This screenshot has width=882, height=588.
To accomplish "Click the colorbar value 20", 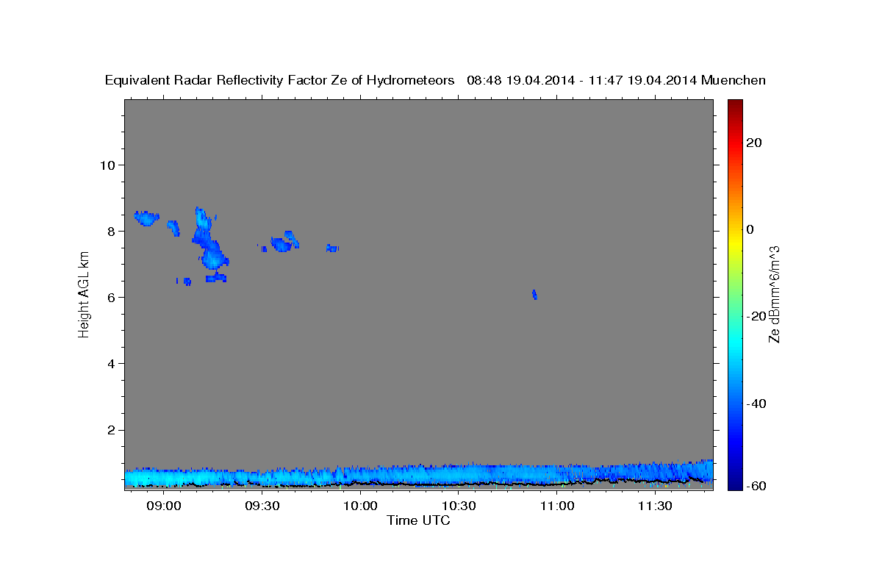I will 753,143.
